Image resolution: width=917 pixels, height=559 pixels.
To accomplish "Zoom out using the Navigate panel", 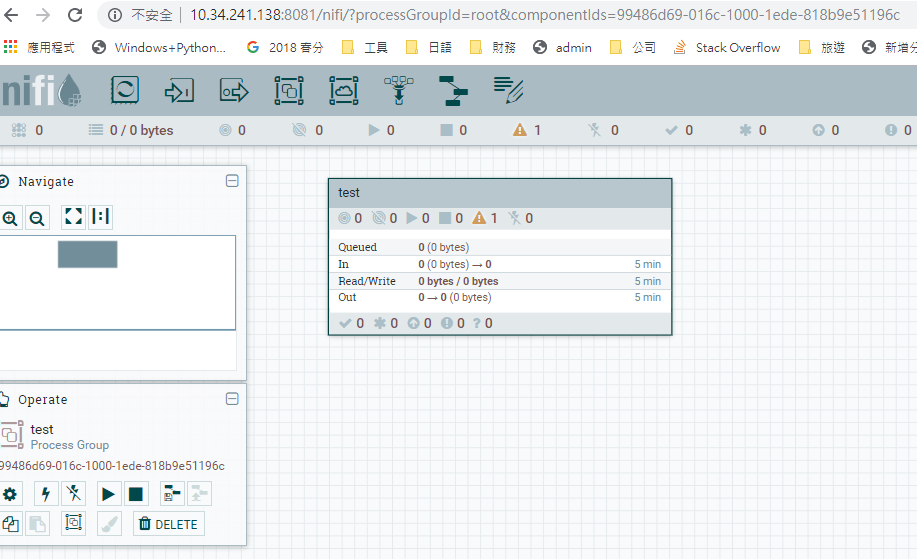I will [x=37, y=217].
